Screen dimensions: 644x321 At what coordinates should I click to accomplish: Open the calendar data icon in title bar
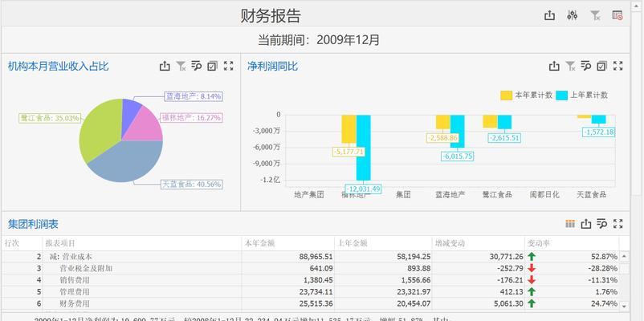(618, 15)
